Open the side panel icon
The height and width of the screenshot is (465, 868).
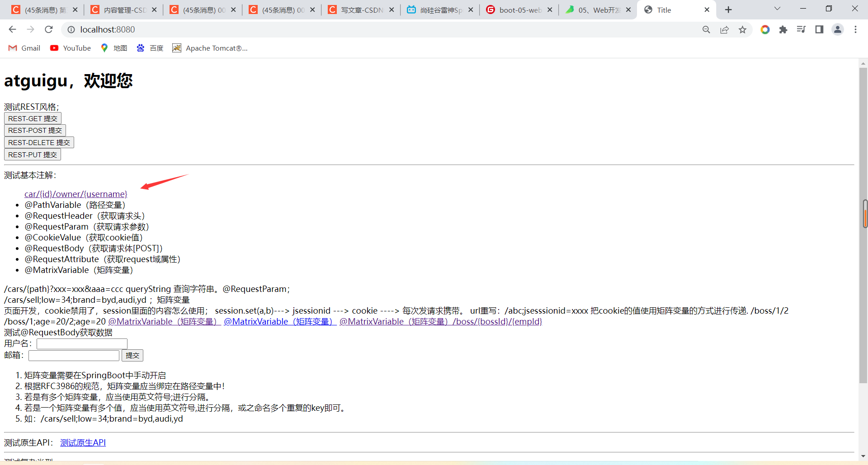tap(820, 29)
